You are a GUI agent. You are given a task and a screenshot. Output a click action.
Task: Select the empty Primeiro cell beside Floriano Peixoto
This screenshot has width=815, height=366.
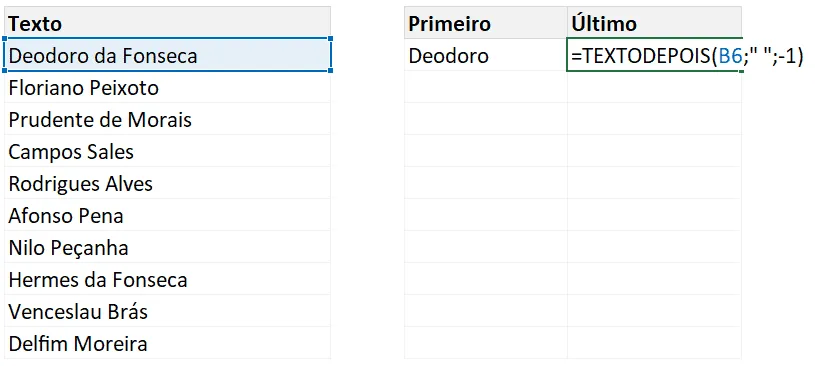coord(485,87)
